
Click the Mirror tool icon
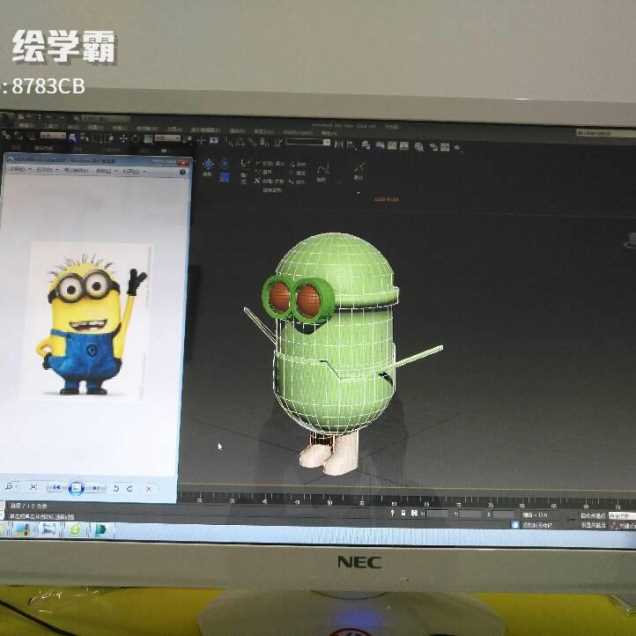point(338,144)
